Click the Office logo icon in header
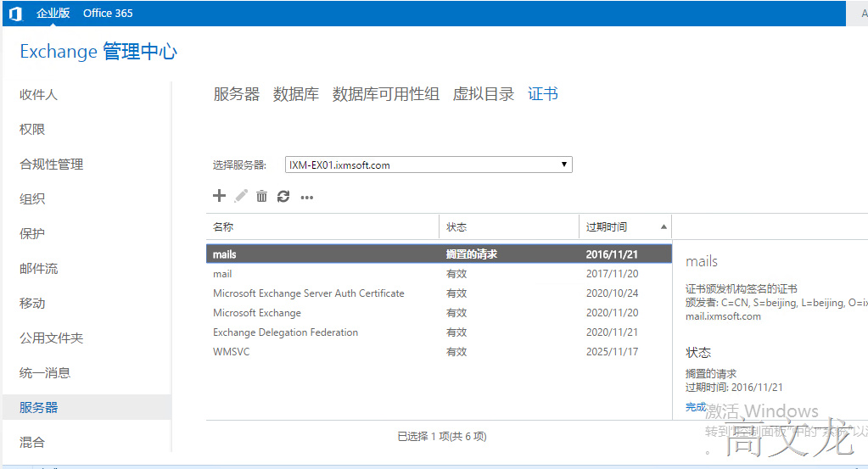 (x=15, y=14)
